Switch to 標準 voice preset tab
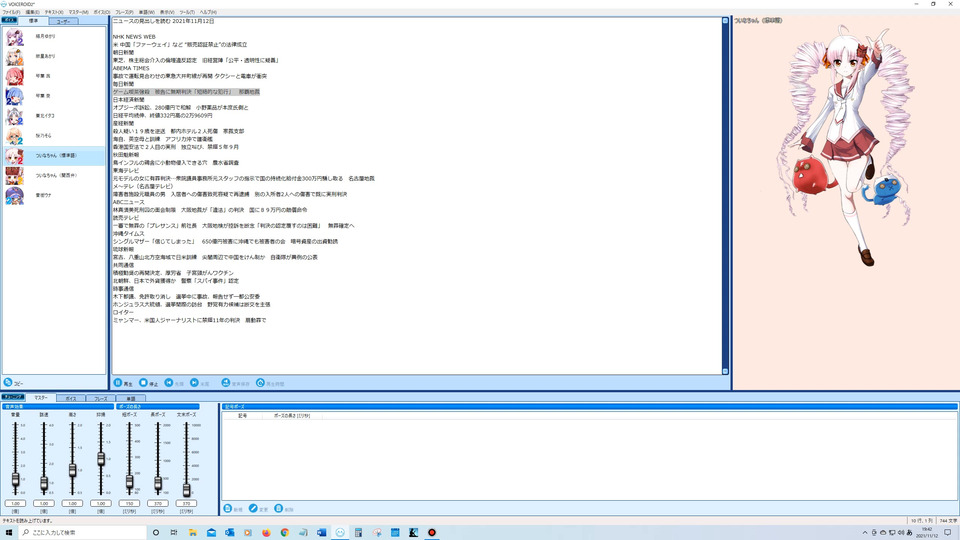960x540 pixels. (33, 21)
